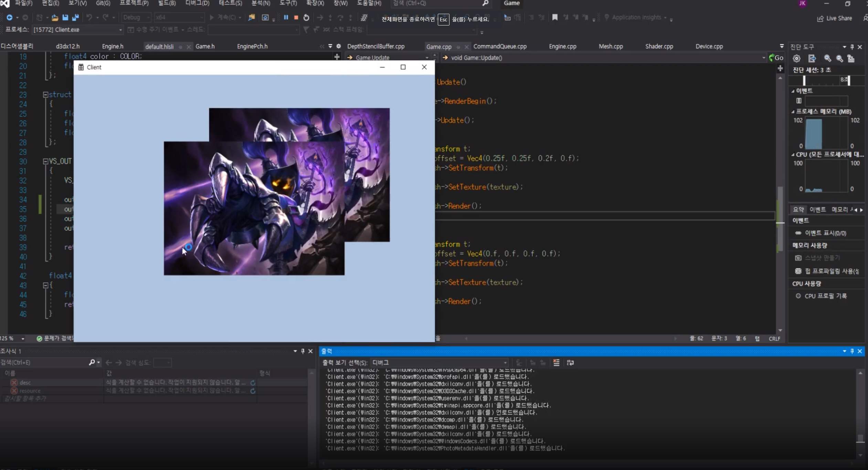Open Live Share session
The width and height of the screenshot is (868, 470).
pyautogui.click(x=834, y=18)
